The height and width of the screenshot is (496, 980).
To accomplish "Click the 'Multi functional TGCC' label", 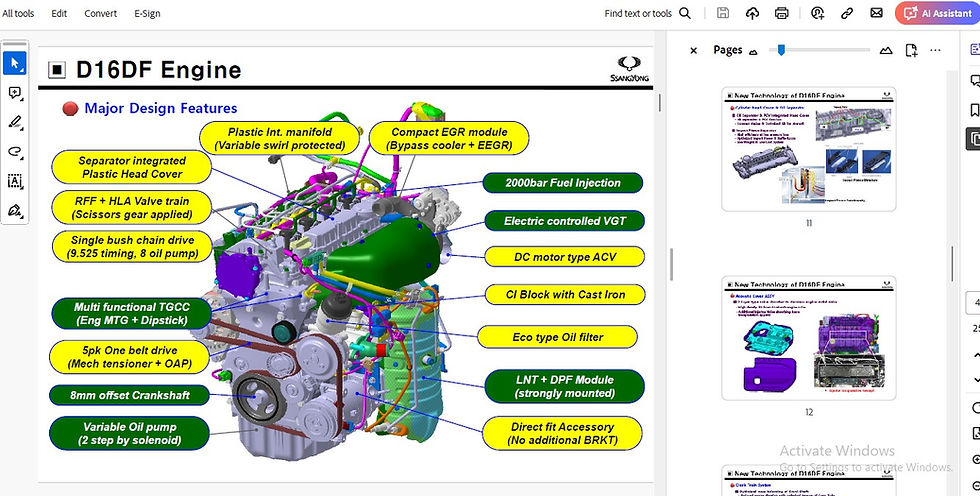I will (x=131, y=314).
